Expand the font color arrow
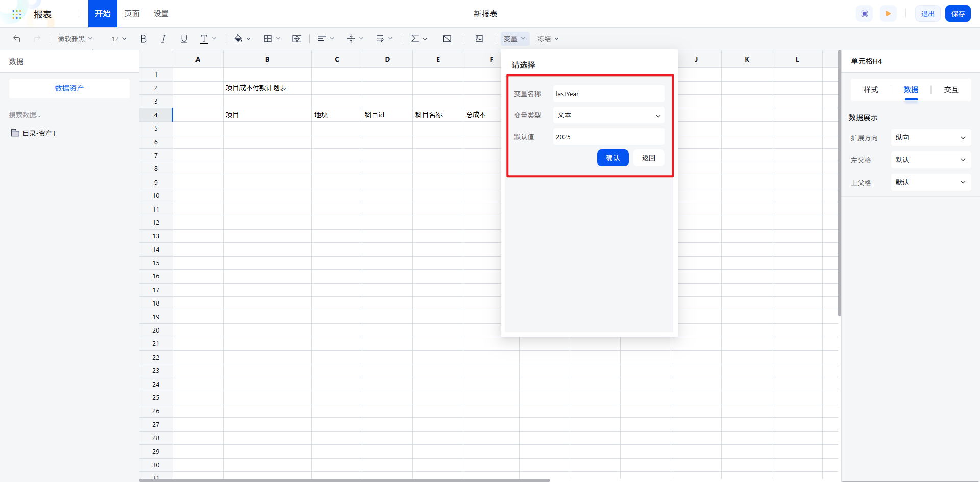 point(214,39)
